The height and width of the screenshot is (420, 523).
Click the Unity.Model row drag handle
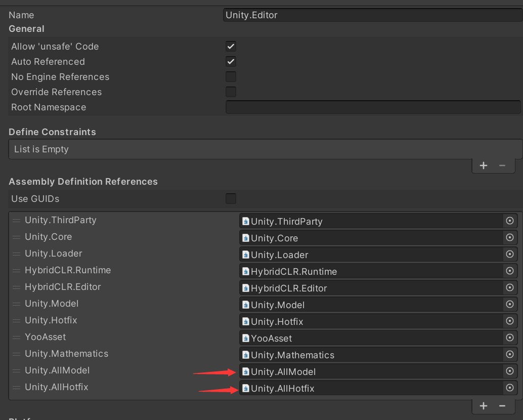point(16,304)
